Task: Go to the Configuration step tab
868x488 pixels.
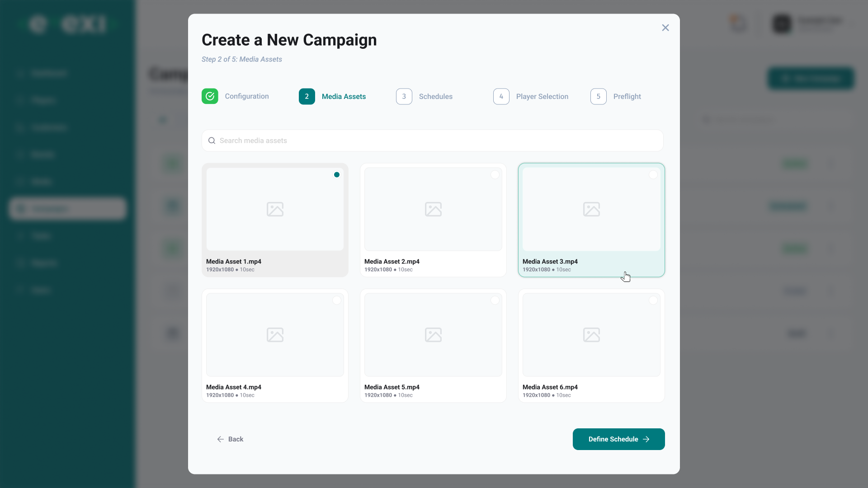Action: click(x=235, y=96)
